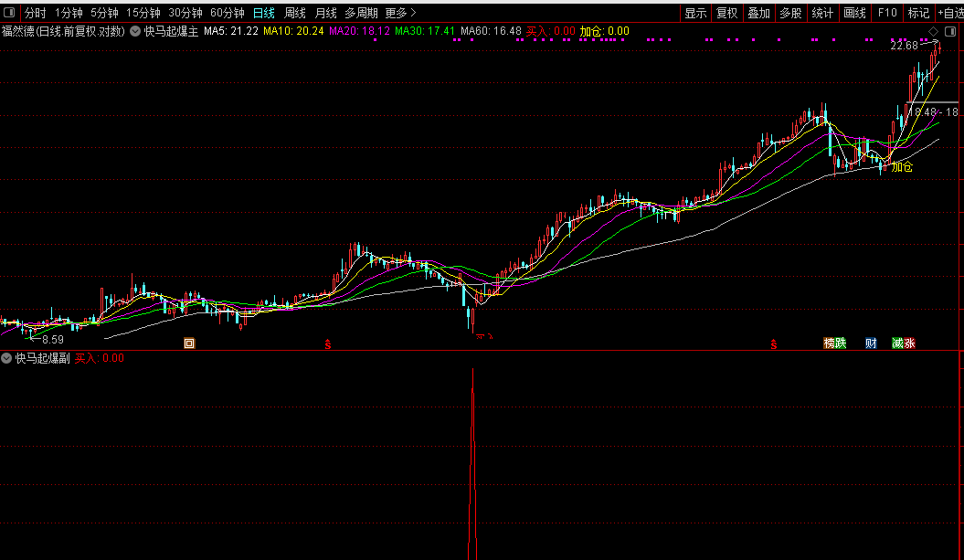
Task: Click the second red S marker
Action: pos(773,344)
